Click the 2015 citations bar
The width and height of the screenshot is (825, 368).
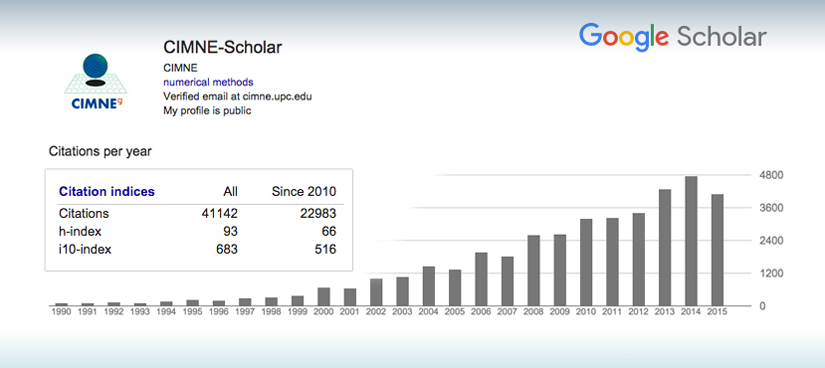coord(717,250)
